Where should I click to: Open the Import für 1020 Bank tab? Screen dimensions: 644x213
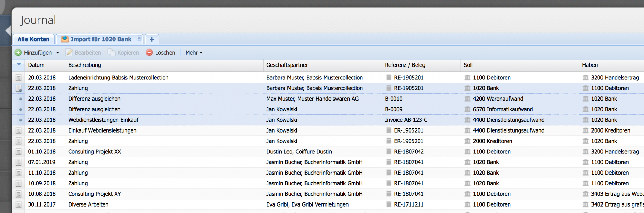(x=101, y=39)
